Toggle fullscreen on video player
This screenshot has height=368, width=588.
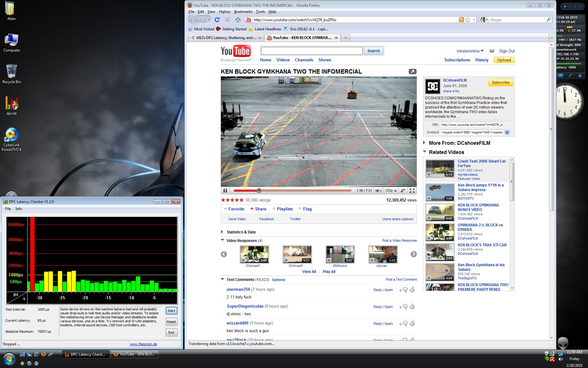pos(412,190)
